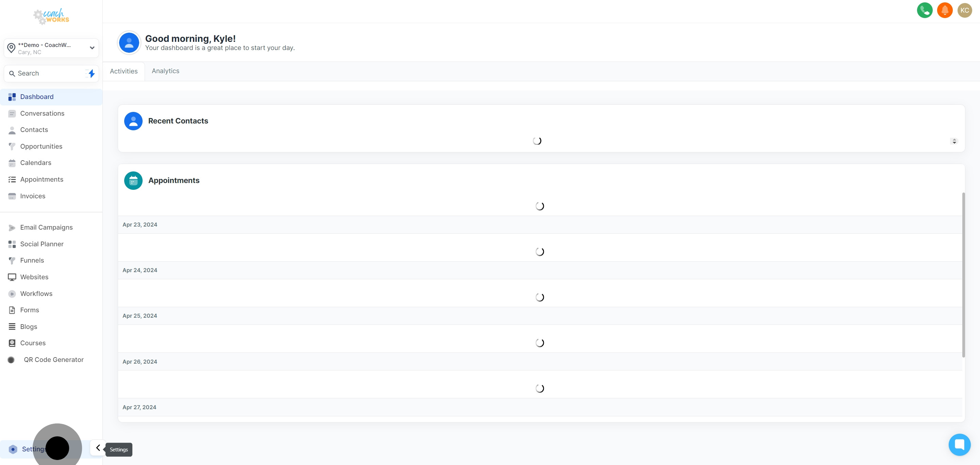This screenshot has height=465, width=980.
Task: Open the orange notifications bell
Action: click(945, 10)
